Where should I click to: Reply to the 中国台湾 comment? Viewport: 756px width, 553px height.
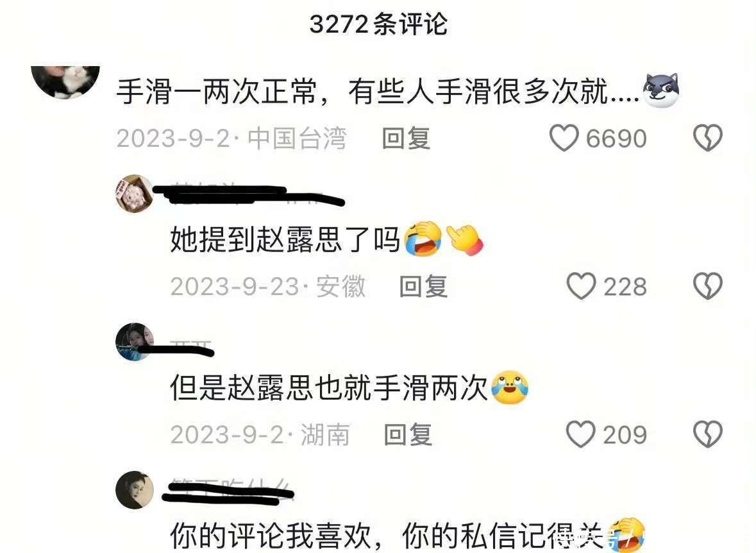(x=406, y=139)
